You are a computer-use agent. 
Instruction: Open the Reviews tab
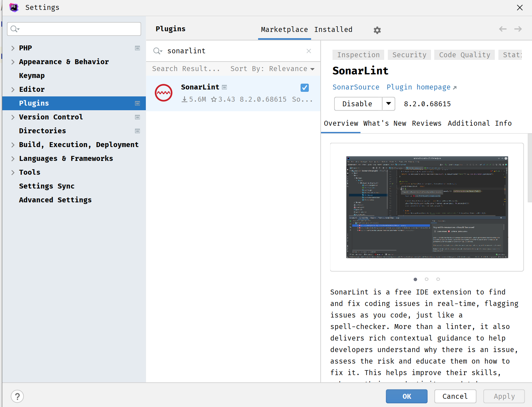coord(426,123)
